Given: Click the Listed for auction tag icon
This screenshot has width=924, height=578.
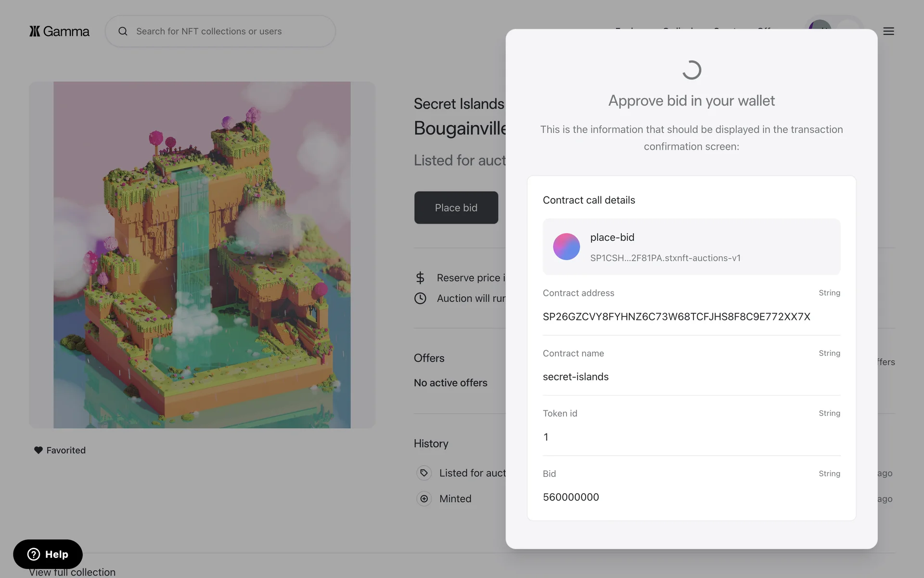Looking at the screenshot, I should point(424,473).
